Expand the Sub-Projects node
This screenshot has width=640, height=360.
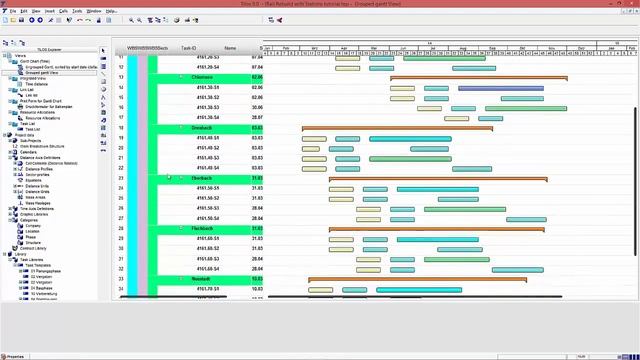10,141
